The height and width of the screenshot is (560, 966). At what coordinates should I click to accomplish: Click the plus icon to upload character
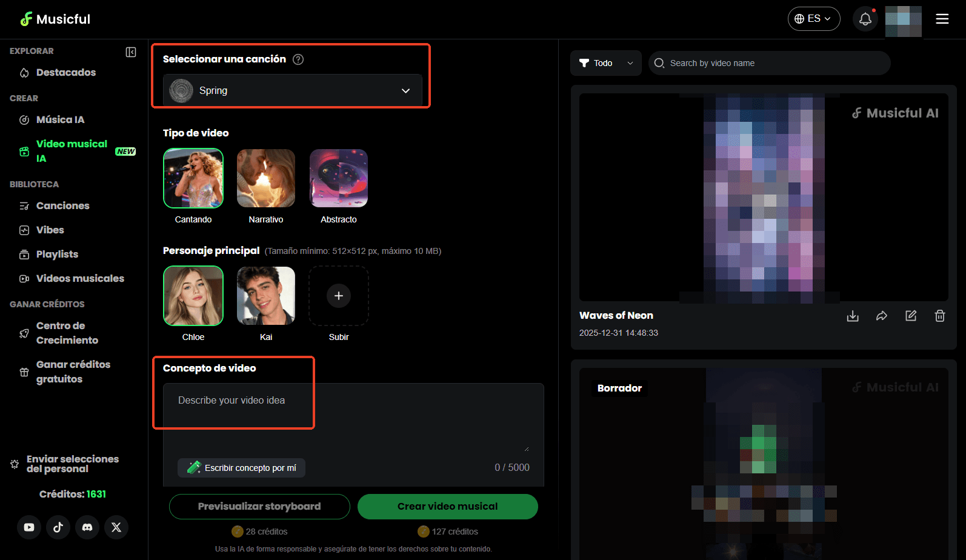point(339,296)
